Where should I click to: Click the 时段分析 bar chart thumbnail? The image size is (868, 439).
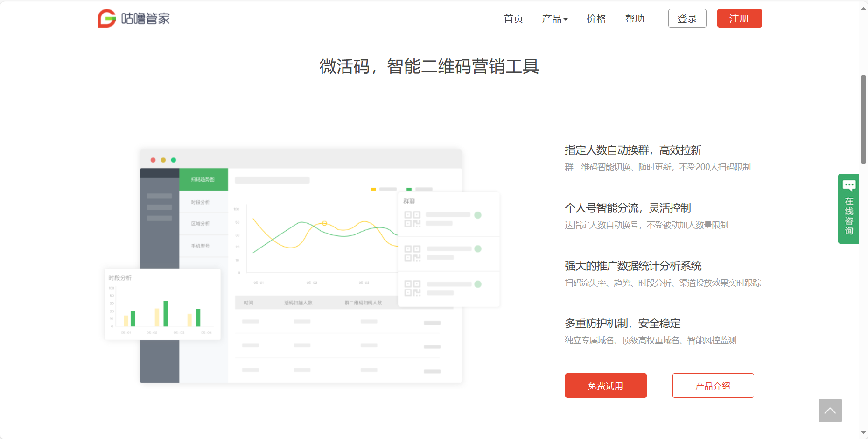(162, 304)
